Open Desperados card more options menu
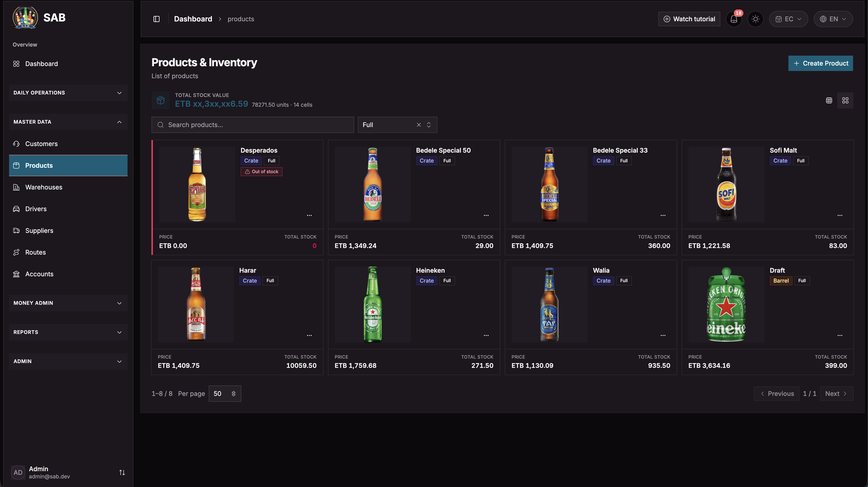This screenshot has width=868, height=487. [x=309, y=215]
